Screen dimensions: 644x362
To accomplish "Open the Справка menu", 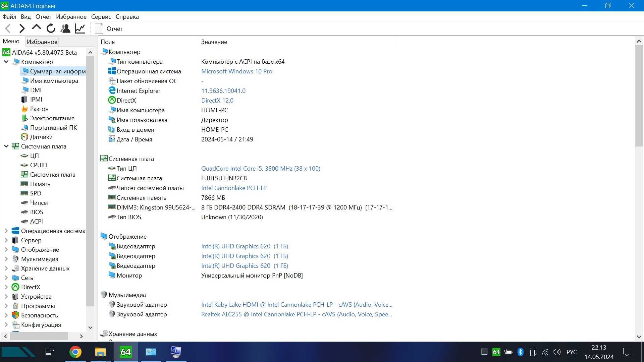I will [127, 17].
